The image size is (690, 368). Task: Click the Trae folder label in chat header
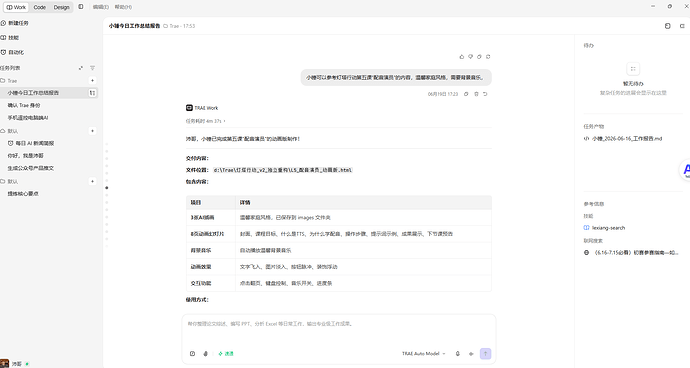[172, 26]
